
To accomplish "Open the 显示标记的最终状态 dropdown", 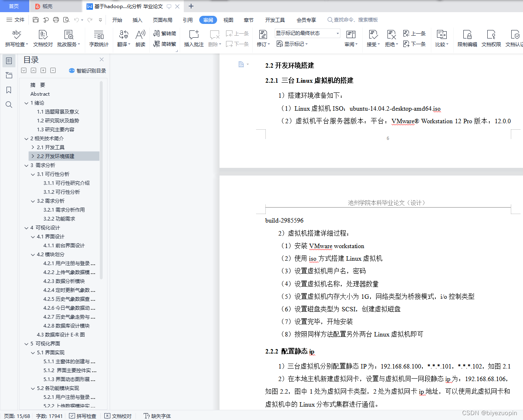I will [307, 33].
